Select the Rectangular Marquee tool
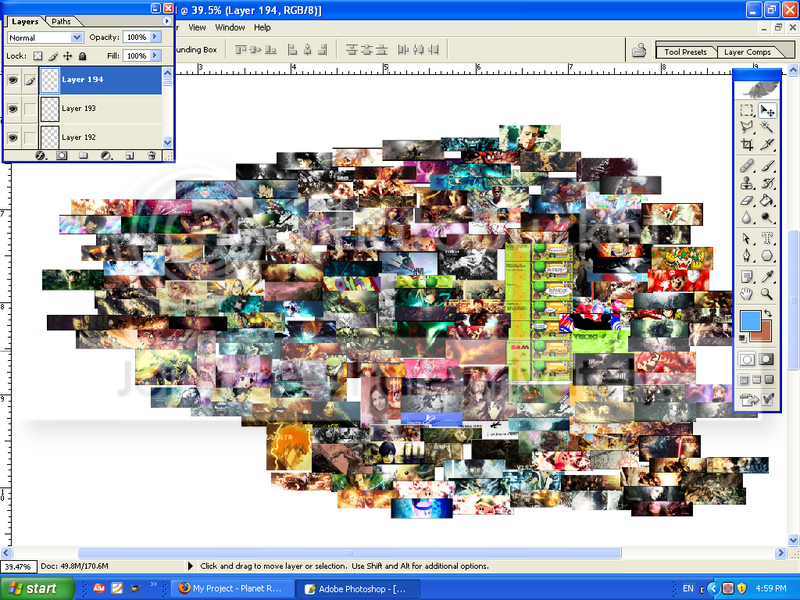The width and height of the screenshot is (800, 600). point(747,111)
